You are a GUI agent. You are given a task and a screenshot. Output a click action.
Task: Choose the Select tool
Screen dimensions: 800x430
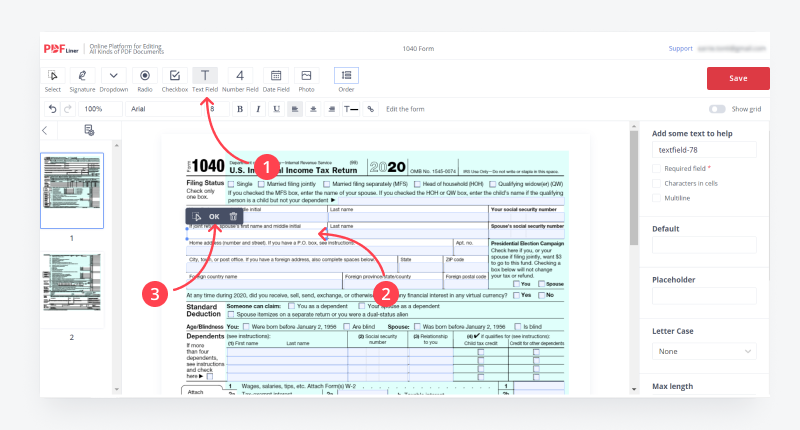point(53,75)
